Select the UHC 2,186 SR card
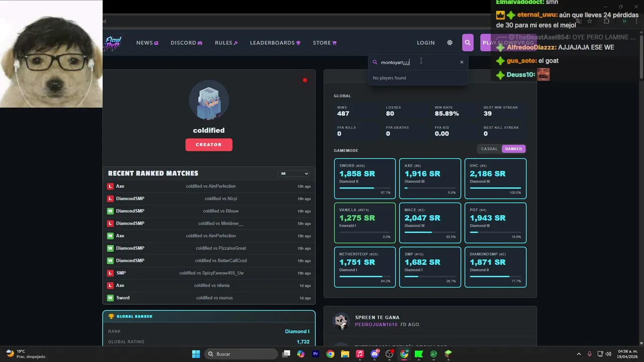Screen dimensions: 644x362 click(x=496, y=178)
